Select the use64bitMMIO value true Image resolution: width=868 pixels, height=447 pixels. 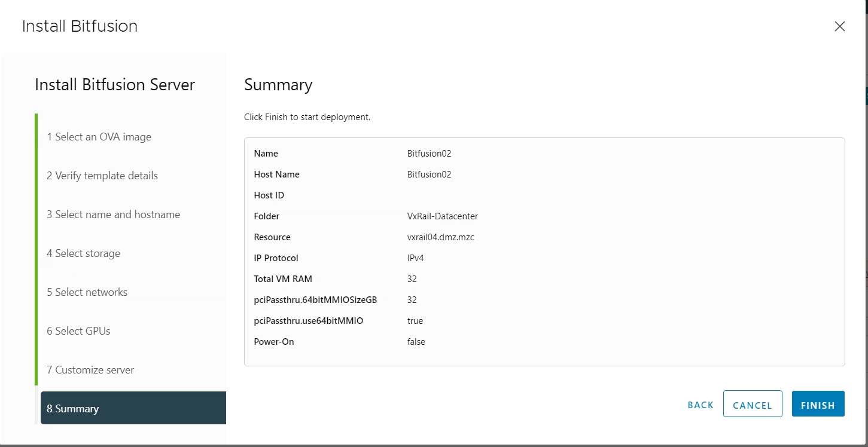pos(415,321)
